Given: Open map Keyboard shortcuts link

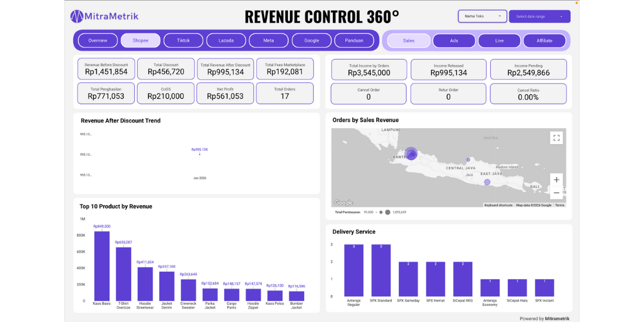Looking at the screenshot, I should (x=498, y=205).
